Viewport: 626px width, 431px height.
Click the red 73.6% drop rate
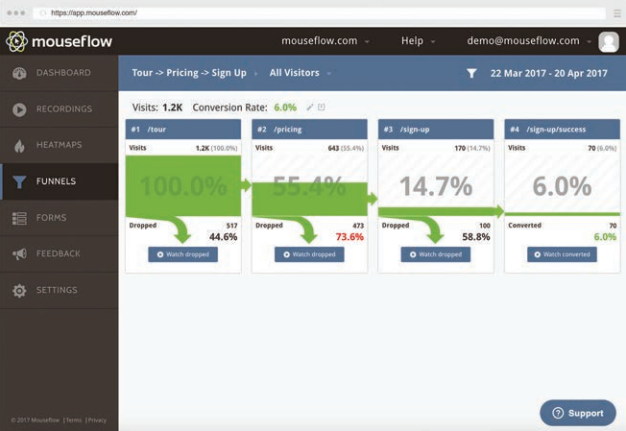tap(350, 237)
